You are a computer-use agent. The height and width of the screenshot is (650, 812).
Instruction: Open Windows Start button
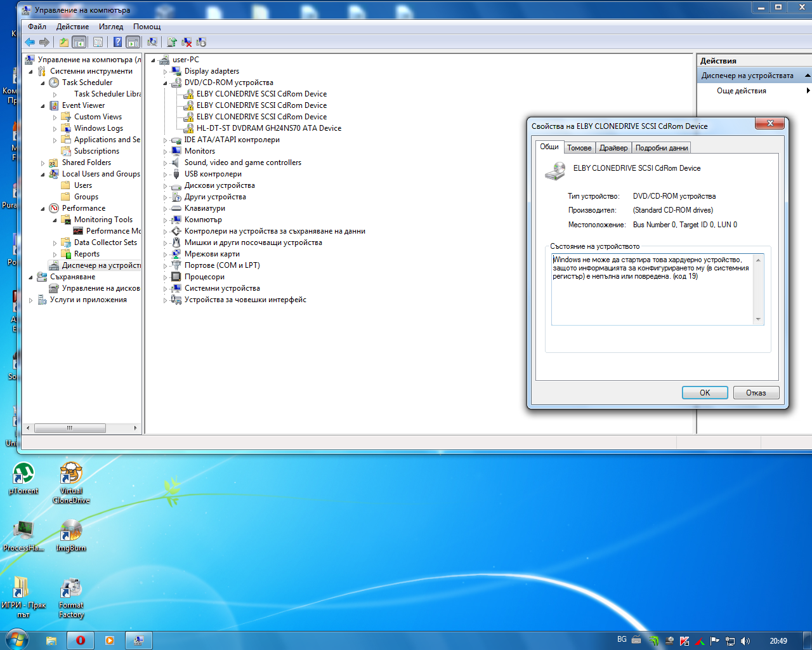point(16,640)
